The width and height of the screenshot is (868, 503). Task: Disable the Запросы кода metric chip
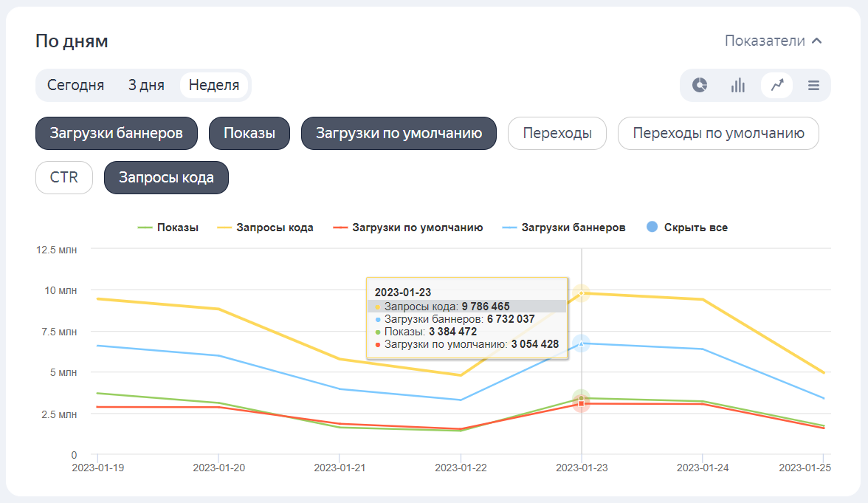point(166,178)
